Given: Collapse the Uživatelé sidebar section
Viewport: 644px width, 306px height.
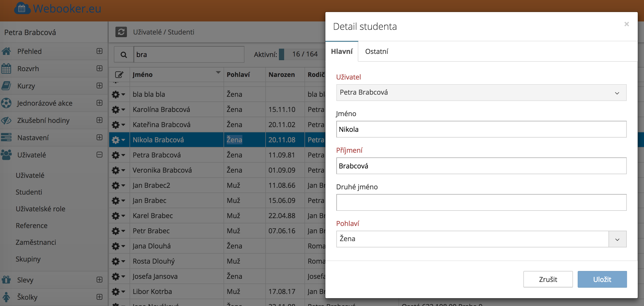Looking at the screenshot, I should [x=99, y=155].
